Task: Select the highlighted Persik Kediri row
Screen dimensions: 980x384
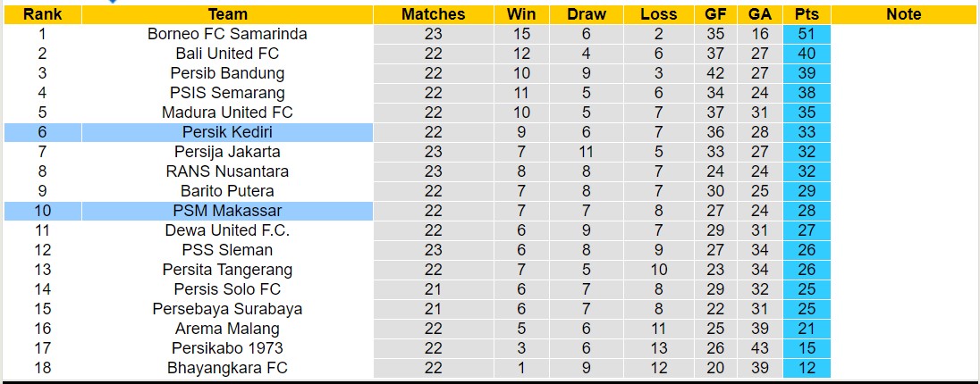Action: [227, 132]
